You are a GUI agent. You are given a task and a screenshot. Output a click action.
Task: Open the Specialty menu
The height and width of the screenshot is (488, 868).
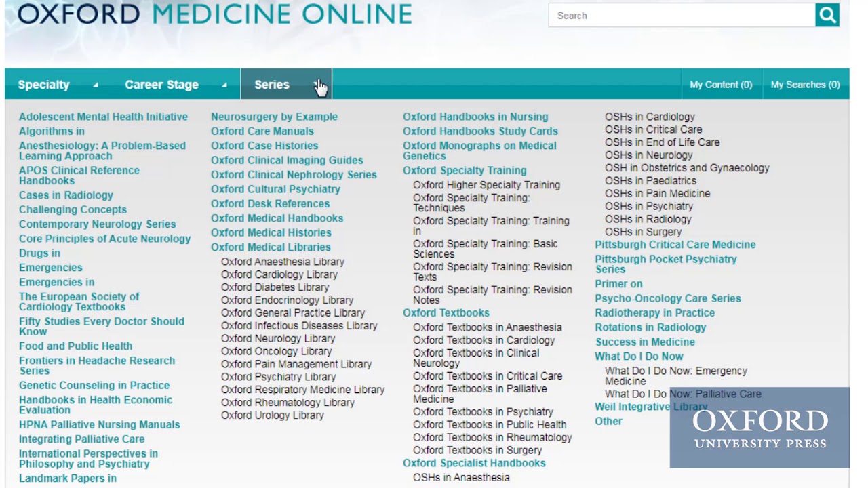pos(44,85)
